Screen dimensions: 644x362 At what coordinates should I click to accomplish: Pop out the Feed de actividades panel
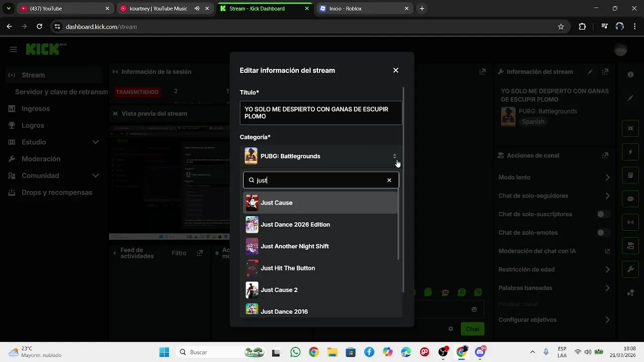(x=200, y=253)
